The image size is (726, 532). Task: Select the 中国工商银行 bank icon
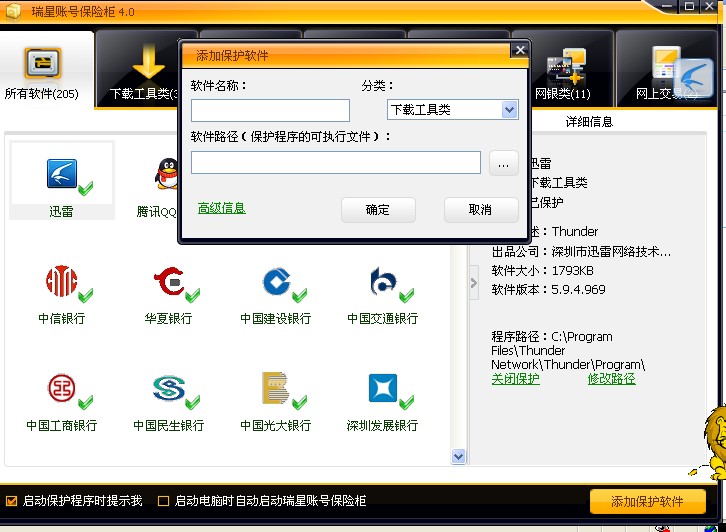(62, 388)
